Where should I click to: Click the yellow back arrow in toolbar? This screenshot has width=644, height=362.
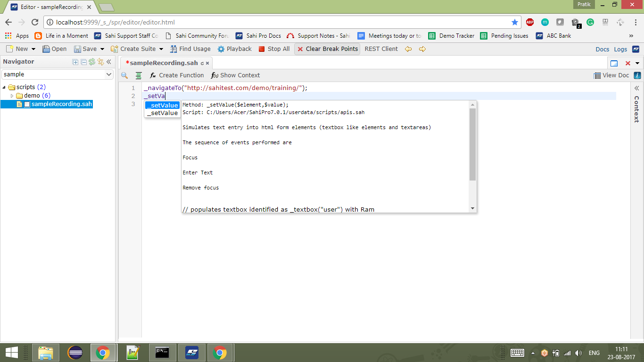pyautogui.click(x=409, y=49)
